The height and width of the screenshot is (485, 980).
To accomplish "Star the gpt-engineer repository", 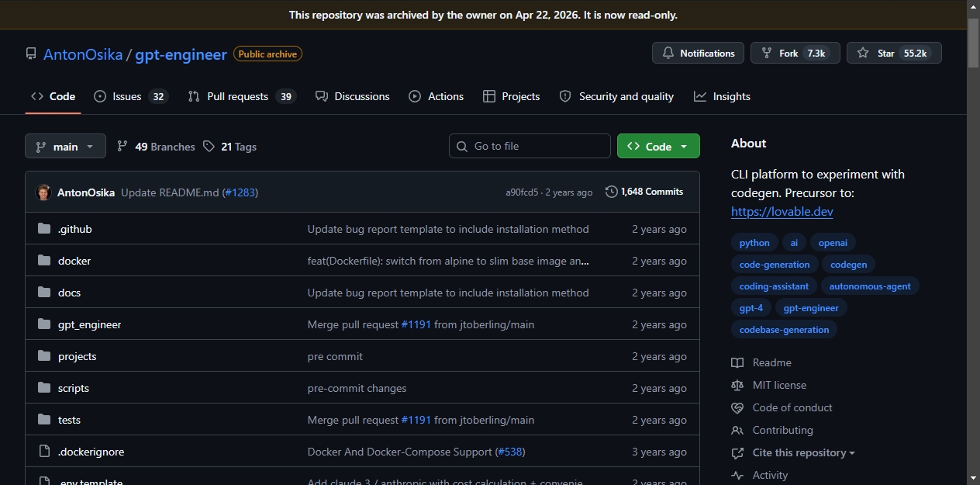I will coord(894,54).
